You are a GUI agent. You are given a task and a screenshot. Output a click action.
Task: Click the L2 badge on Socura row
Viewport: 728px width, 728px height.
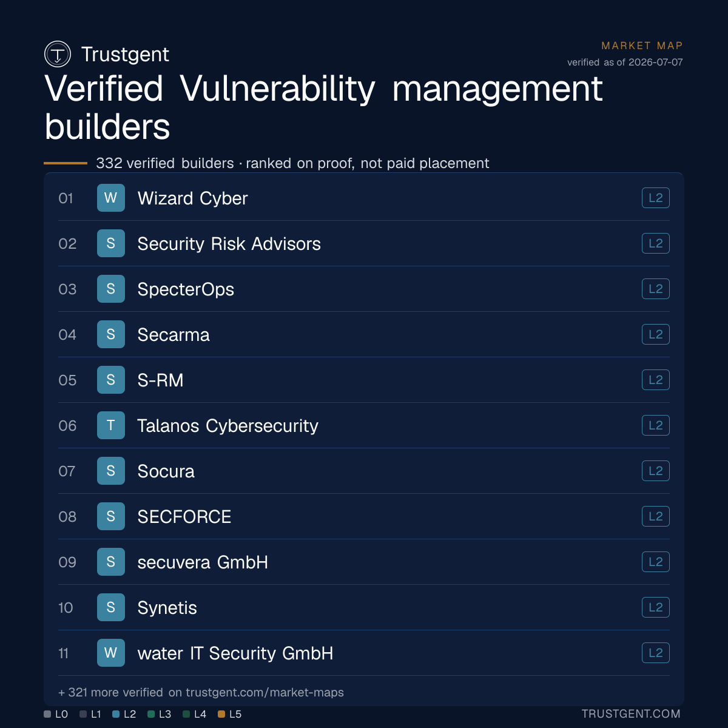pos(656,471)
